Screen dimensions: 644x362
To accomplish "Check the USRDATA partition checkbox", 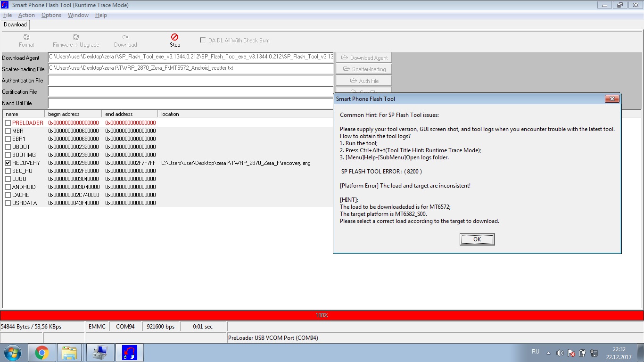I will (x=8, y=203).
